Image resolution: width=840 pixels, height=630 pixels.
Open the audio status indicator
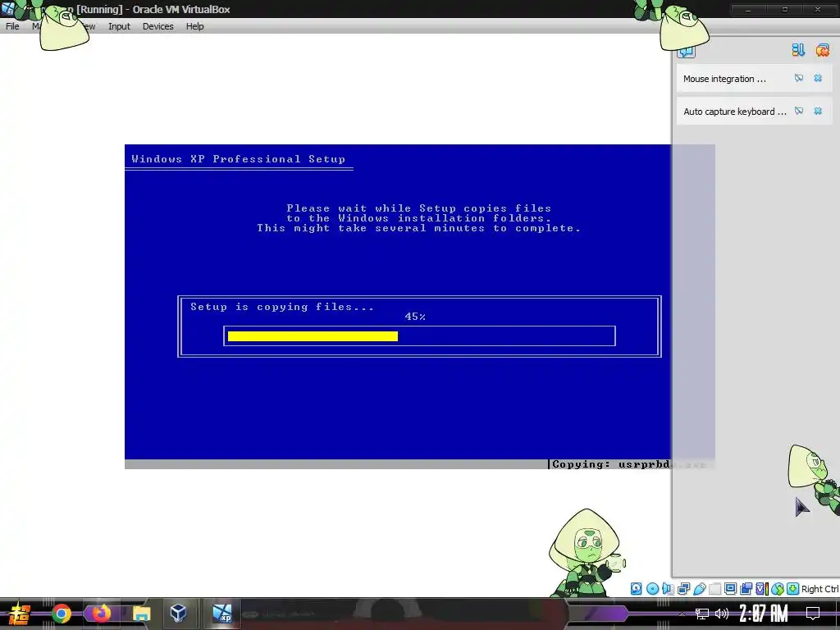coord(668,589)
